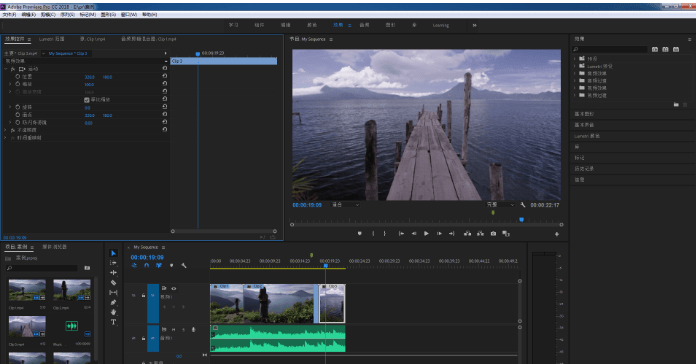
Task: Click Play in Program monitor
Action: pyautogui.click(x=426, y=233)
